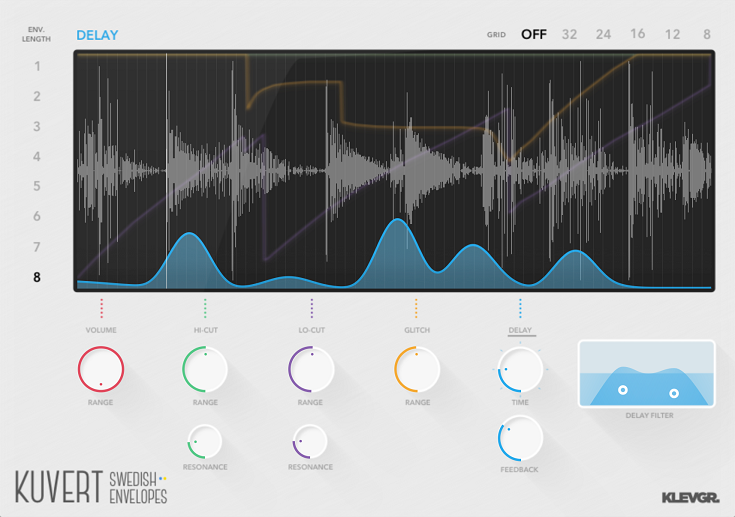
Task: Click the TIME label under the knob
Action: (x=520, y=402)
